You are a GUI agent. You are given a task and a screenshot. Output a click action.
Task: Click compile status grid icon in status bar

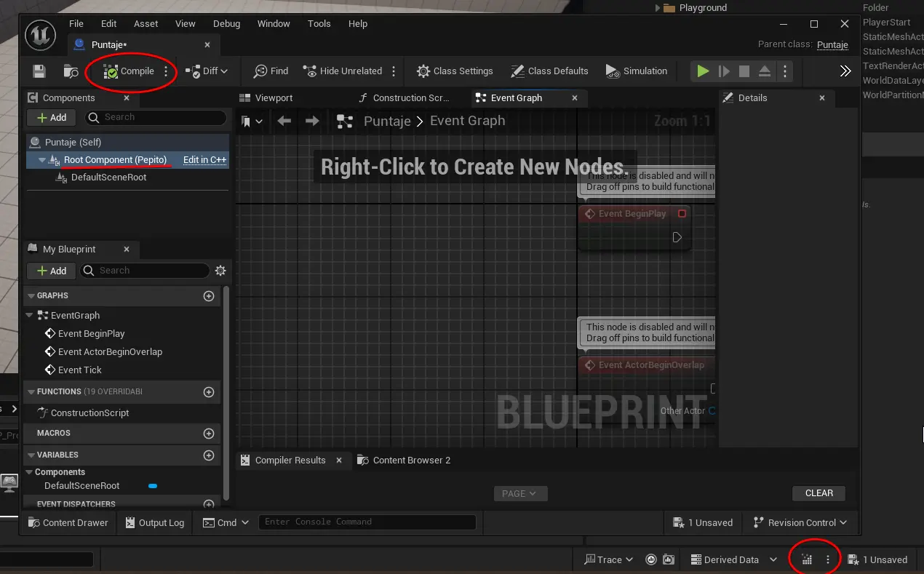tap(807, 559)
